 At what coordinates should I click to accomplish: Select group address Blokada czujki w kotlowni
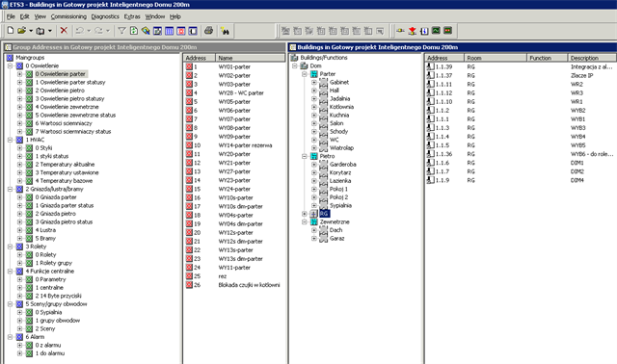pos(249,285)
